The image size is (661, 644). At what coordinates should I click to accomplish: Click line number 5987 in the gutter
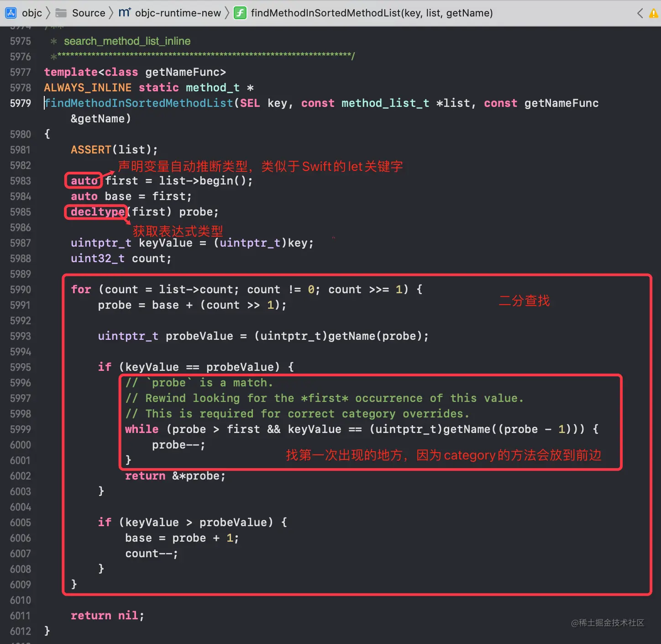pos(21,243)
